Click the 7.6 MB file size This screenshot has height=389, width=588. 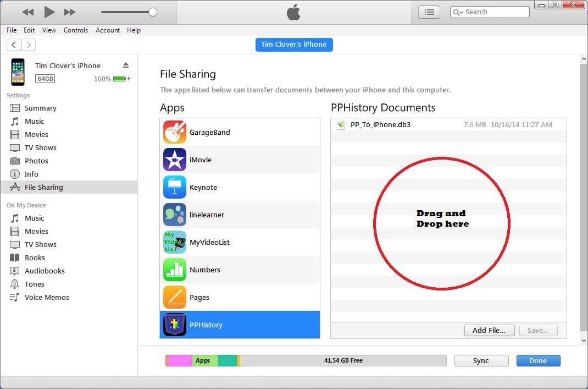pos(475,125)
